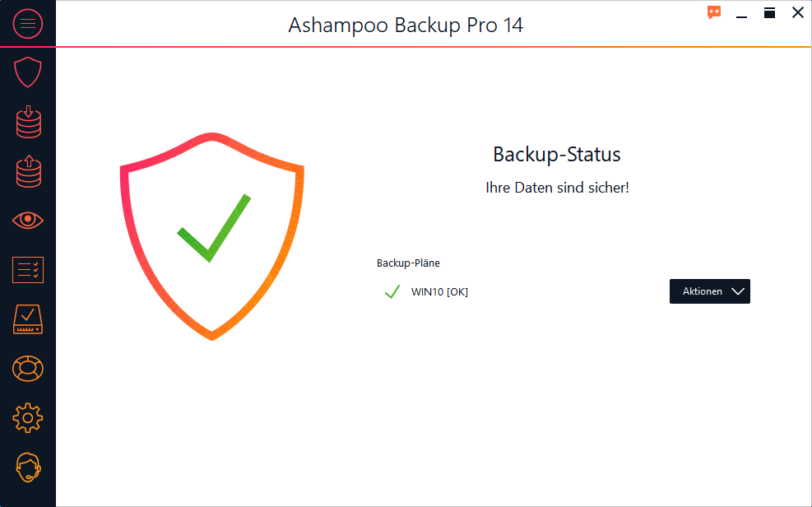Expand the Aktionen dropdown
The image size is (812, 507).
click(x=710, y=291)
